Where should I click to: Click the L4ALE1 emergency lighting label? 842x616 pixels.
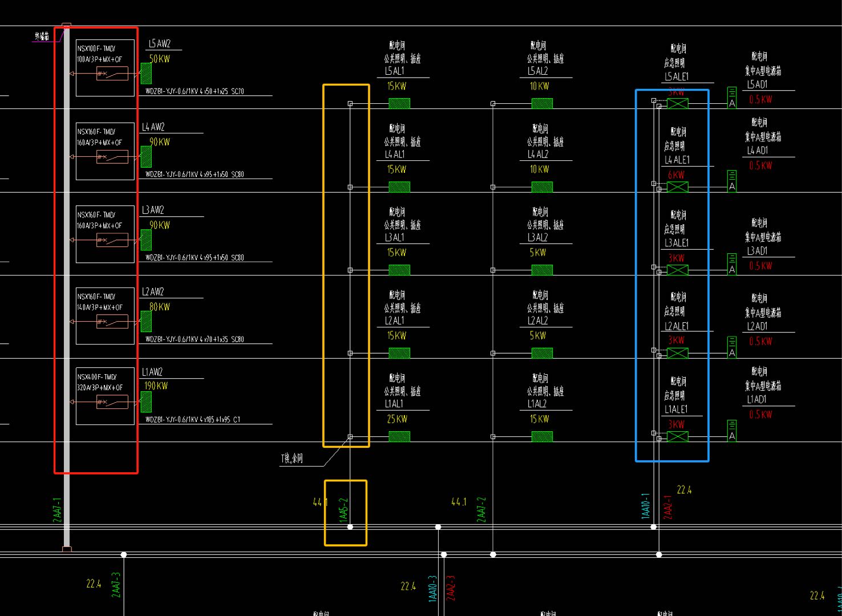[677, 160]
